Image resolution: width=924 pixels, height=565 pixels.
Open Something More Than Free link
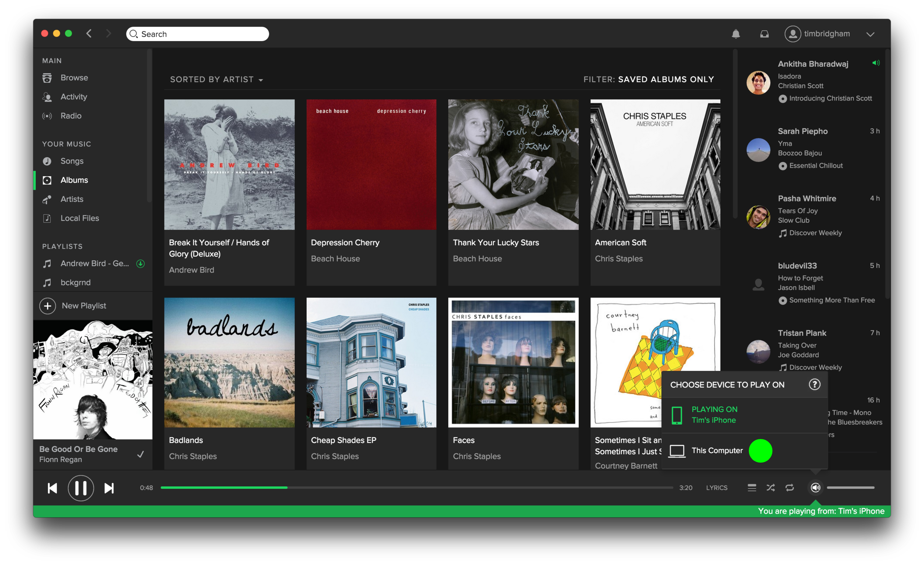832,300
